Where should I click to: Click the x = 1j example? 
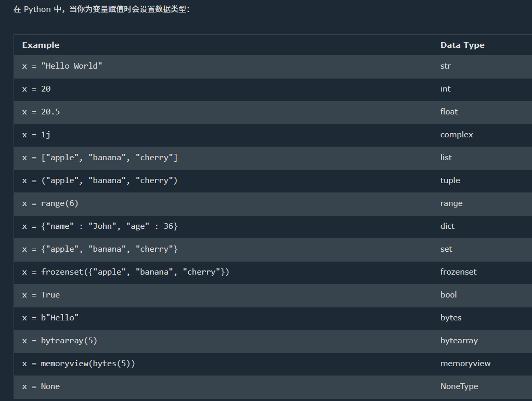click(x=36, y=135)
